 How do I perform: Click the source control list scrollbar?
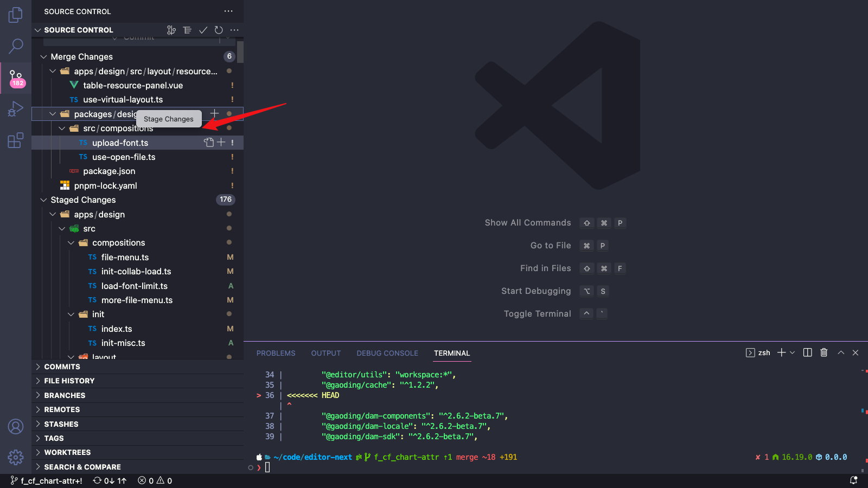click(x=240, y=52)
